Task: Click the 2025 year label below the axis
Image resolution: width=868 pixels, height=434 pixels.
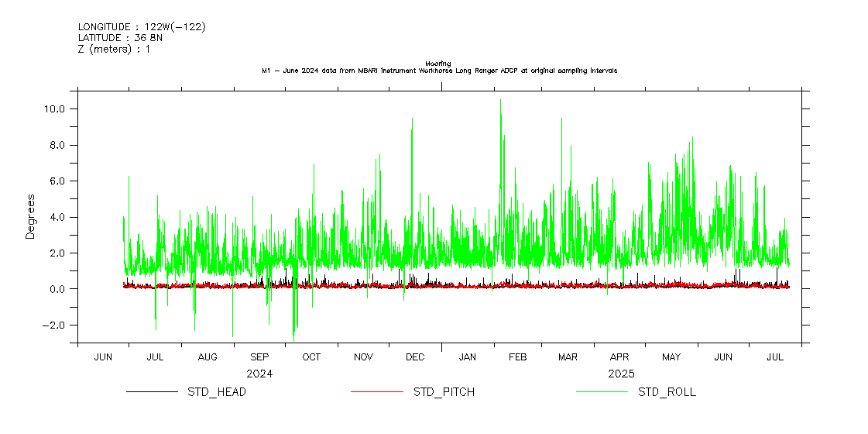Action: click(621, 374)
